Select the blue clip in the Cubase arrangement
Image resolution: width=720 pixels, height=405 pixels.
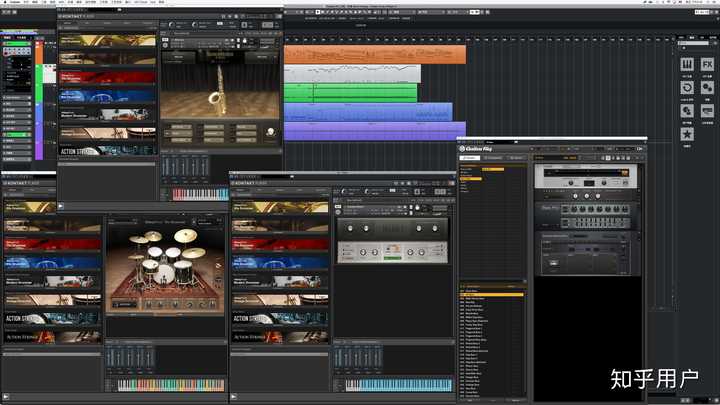(x=368, y=112)
